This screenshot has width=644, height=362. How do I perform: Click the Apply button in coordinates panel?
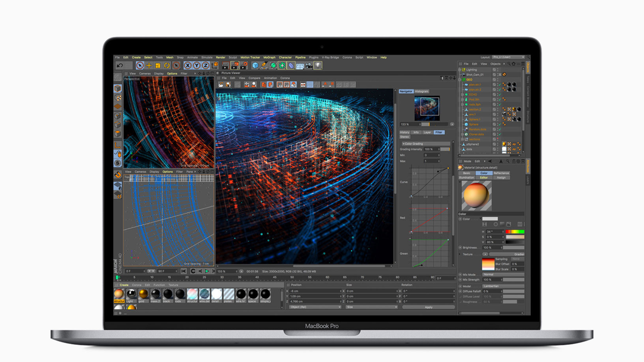(428, 307)
